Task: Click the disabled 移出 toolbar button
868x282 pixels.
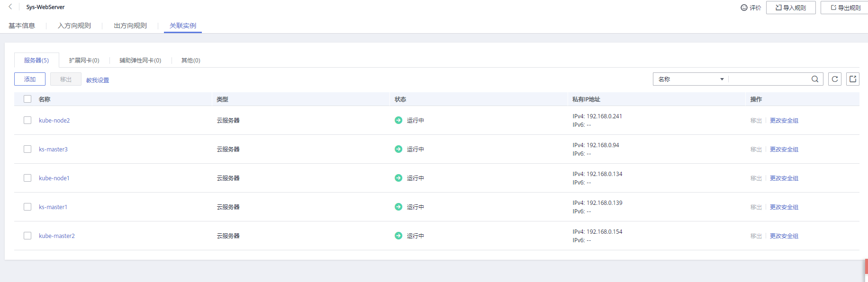Action: tap(66, 79)
